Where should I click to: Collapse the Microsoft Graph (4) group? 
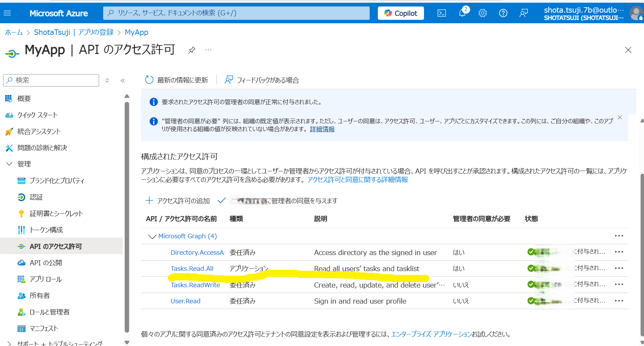(x=151, y=236)
